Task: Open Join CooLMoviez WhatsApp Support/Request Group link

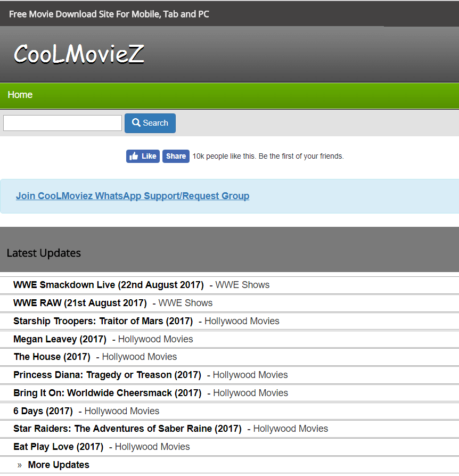Action: point(133,196)
